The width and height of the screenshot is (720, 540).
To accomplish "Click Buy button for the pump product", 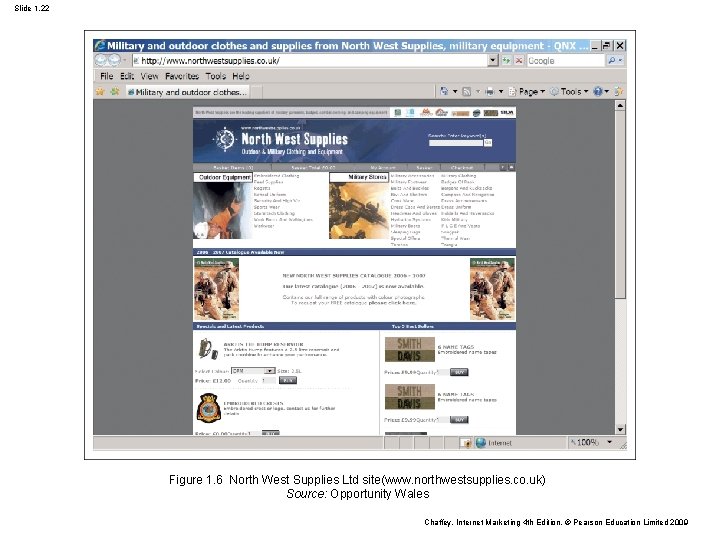I will click(288, 381).
